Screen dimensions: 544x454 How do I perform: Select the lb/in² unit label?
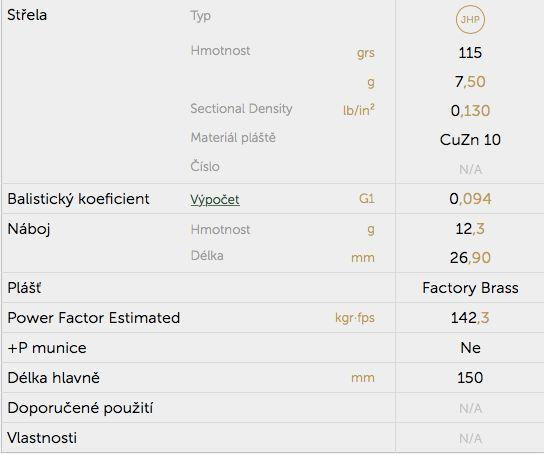359,110
